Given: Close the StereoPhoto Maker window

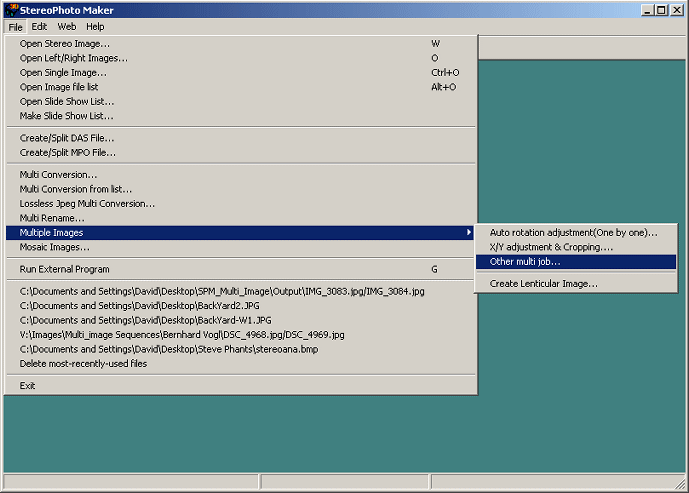Looking at the screenshot, I should [x=677, y=10].
